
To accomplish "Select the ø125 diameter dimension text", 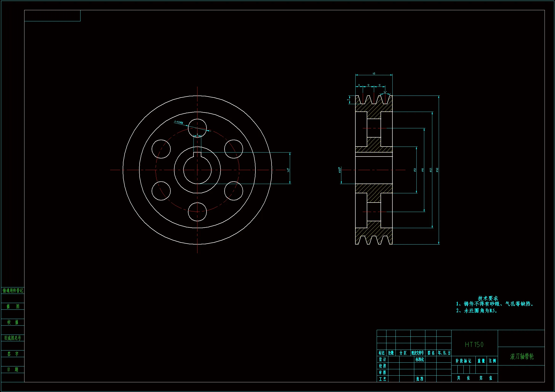I will 431,170.
